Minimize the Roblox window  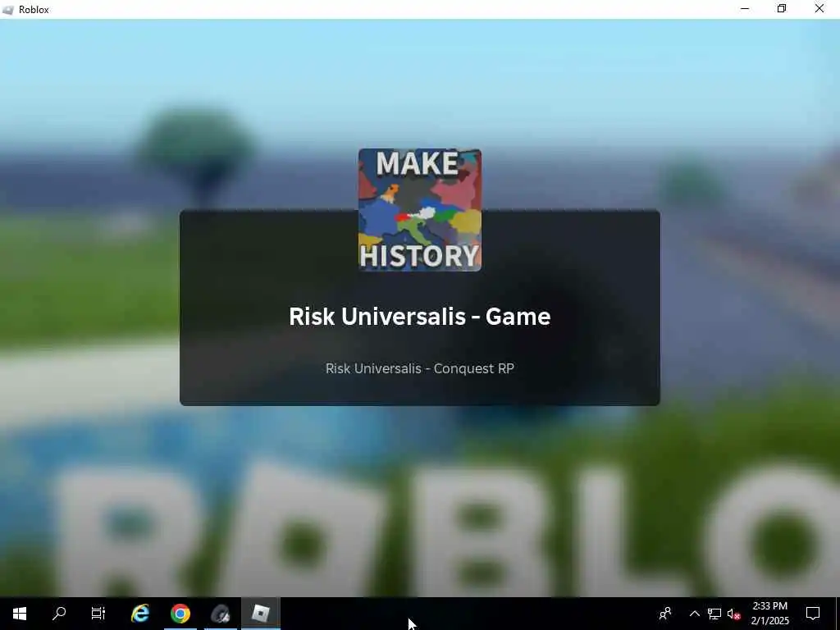(745, 9)
